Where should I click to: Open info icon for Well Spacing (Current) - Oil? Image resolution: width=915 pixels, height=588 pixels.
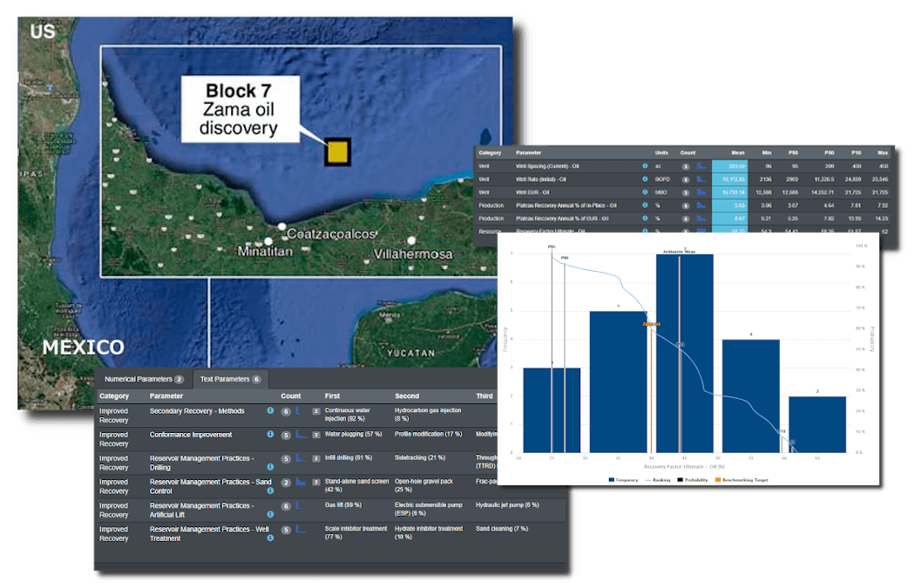pyautogui.click(x=646, y=166)
